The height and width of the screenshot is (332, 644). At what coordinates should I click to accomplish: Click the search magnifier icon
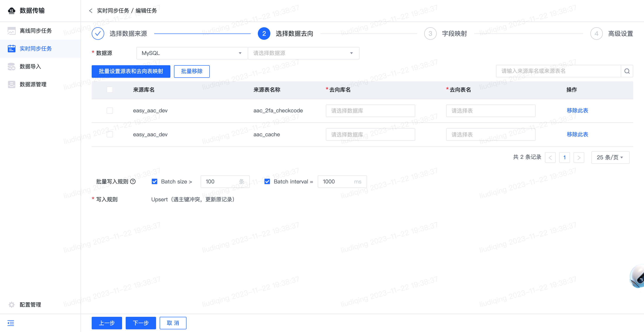point(627,71)
